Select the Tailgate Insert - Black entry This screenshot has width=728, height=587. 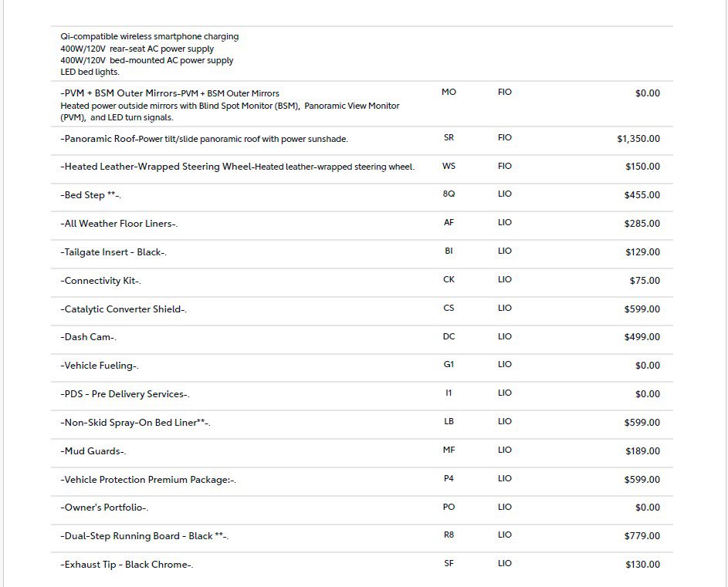(113, 252)
